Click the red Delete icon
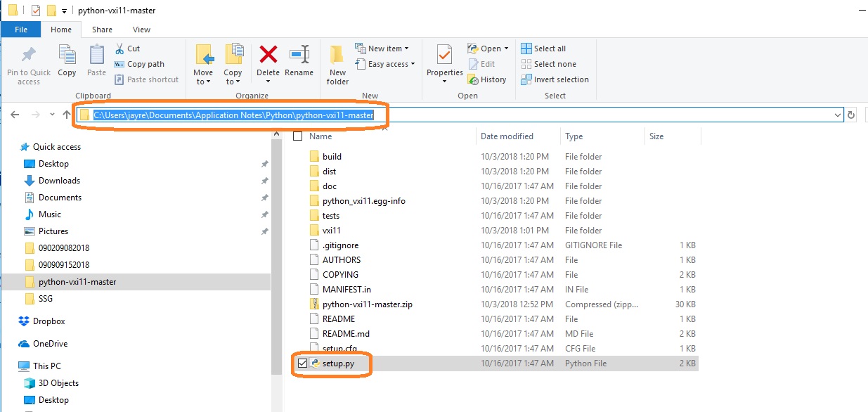868x412 pixels. [268, 55]
